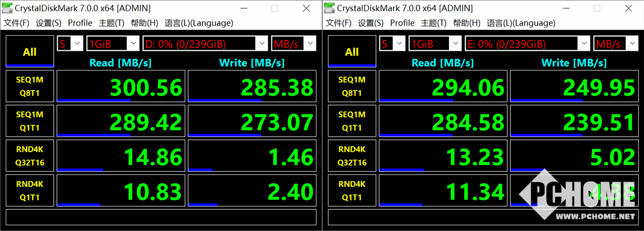The width and height of the screenshot is (644, 231).
Task: Run RND4K Q1T1 test in right window
Action: pyautogui.click(x=352, y=190)
